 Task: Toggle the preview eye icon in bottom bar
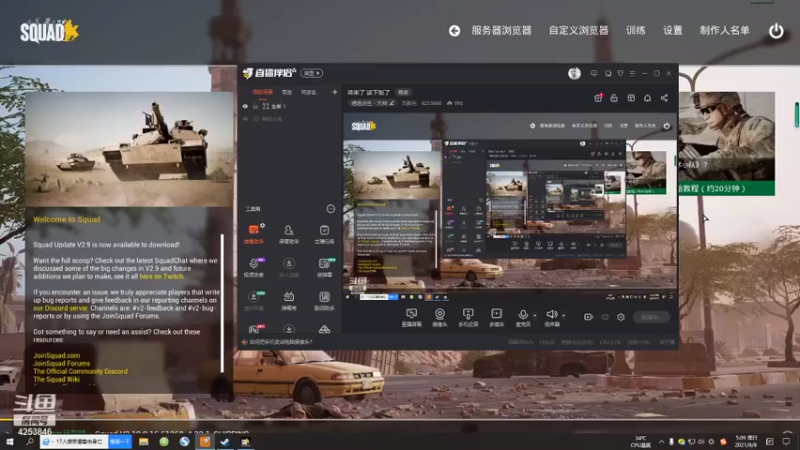click(x=605, y=317)
